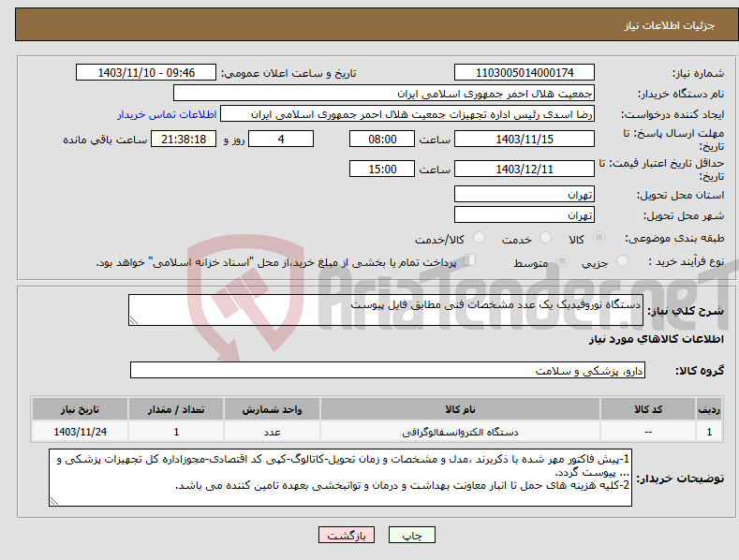Click the ردیف column header

709,409
